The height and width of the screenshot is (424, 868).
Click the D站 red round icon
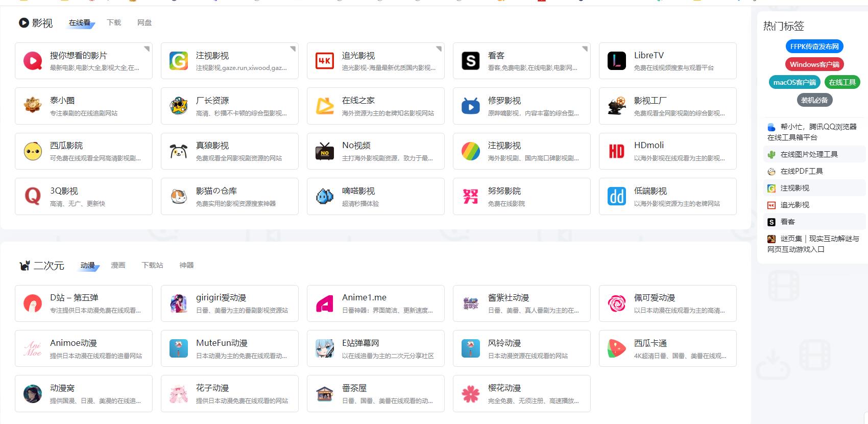pyautogui.click(x=33, y=303)
